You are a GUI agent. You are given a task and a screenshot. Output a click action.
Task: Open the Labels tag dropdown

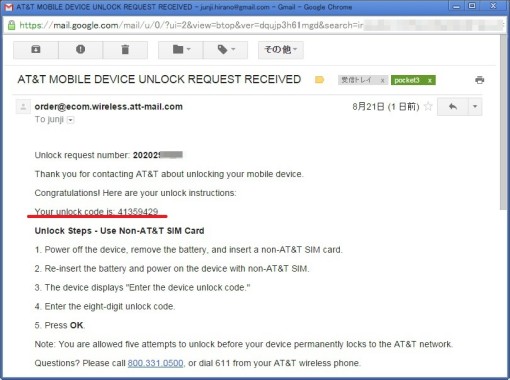pyautogui.click(x=225, y=50)
